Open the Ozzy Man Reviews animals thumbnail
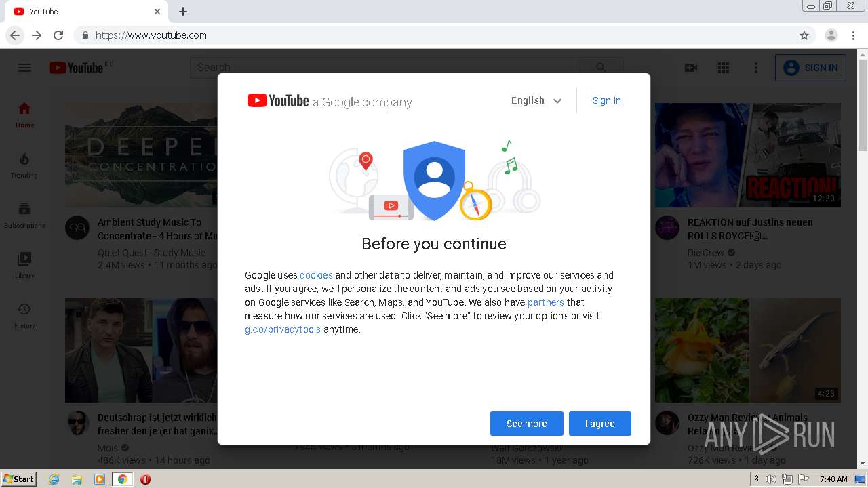This screenshot has width=868, height=488. 748,350
